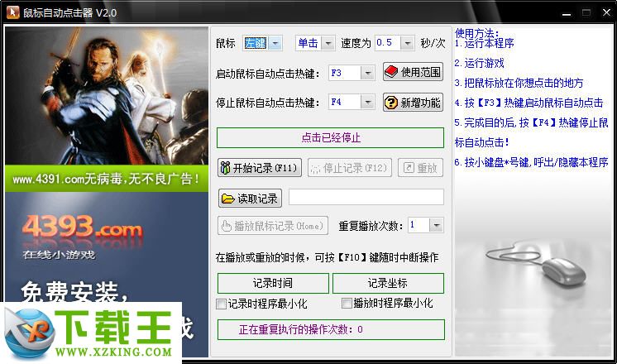Click the 使用范围 button
The image size is (617, 364).
pos(413,72)
